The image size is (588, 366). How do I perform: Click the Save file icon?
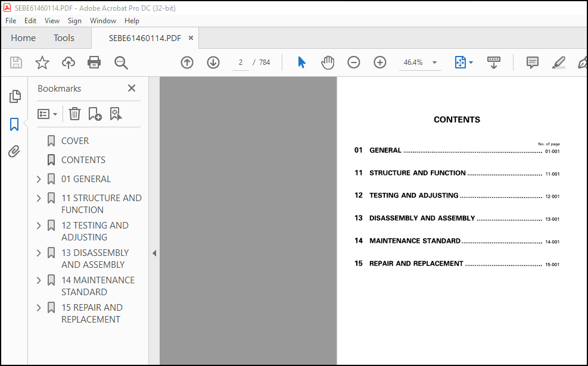coord(15,62)
